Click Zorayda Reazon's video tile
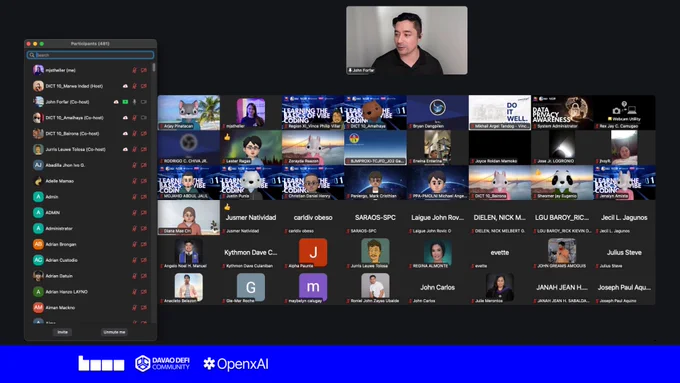The width and height of the screenshot is (680, 383). [313, 148]
